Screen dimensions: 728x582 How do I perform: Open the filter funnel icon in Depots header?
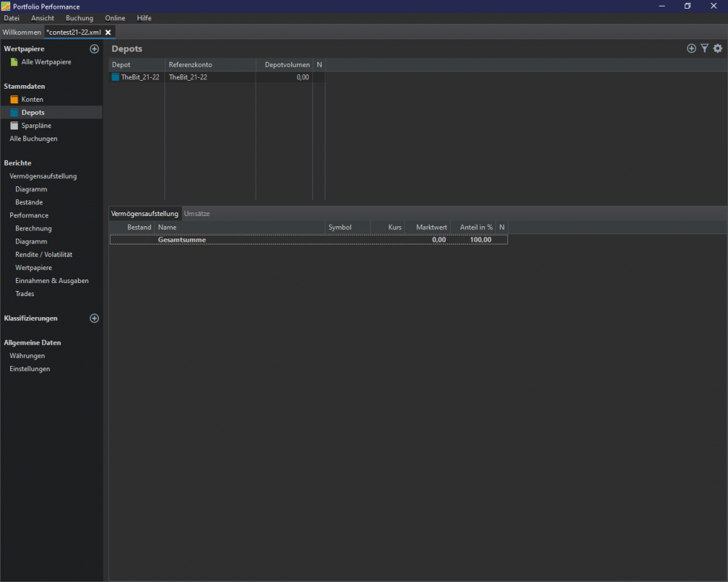pyautogui.click(x=705, y=49)
